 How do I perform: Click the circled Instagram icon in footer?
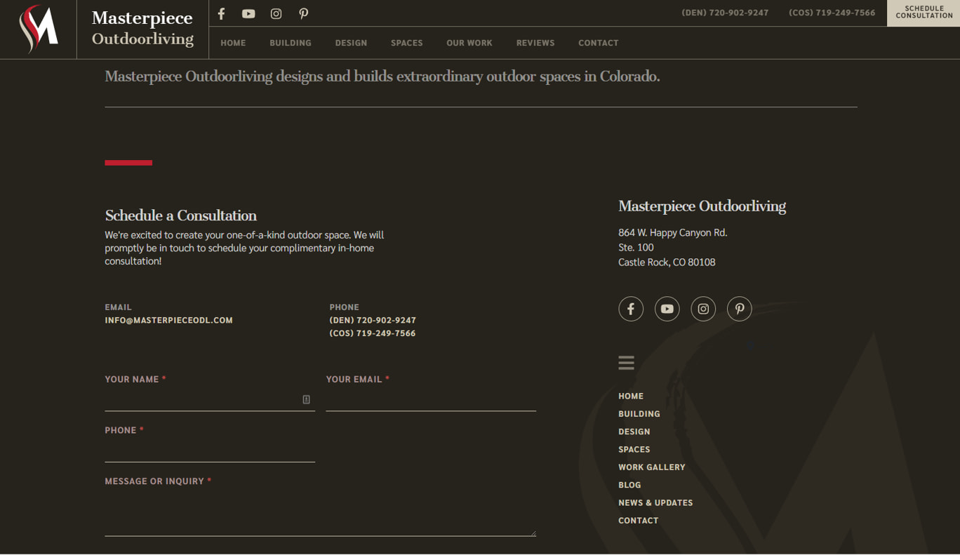[x=703, y=309]
